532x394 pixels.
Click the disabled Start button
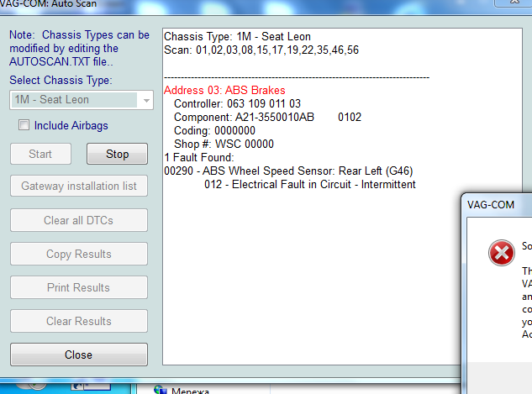(x=40, y=154)
